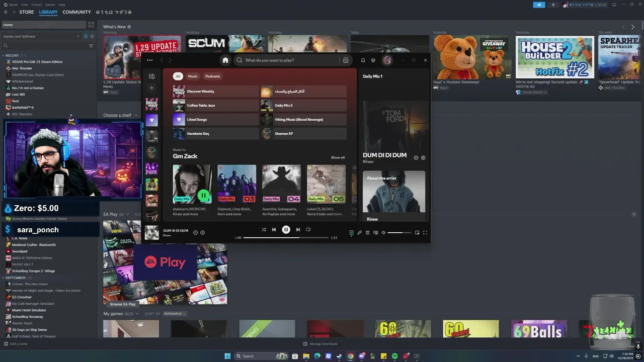
Task: Hide playing song with minus icon in bottom bar
Action: 195,232
